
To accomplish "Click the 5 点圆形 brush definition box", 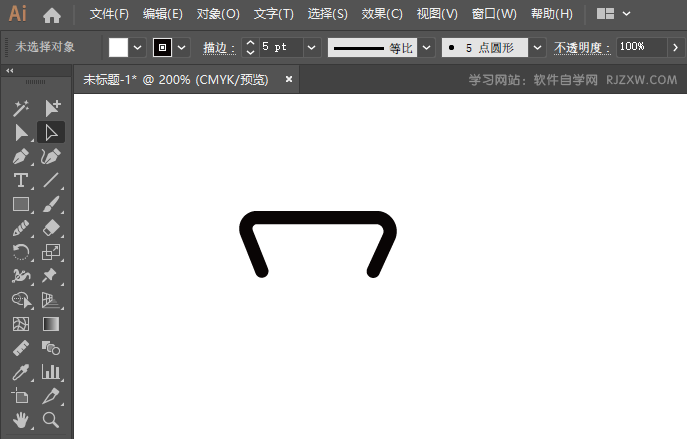I will [485, 47].
